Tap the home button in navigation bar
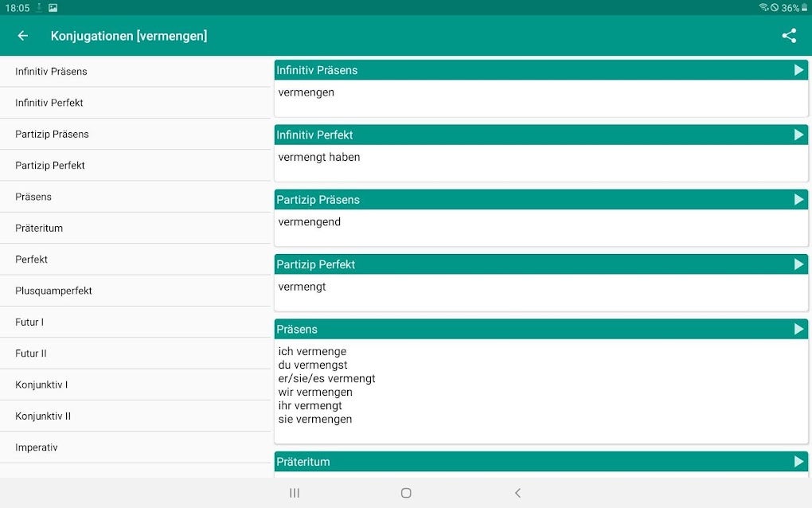This screenshot has height=508, width=812. pyautogui.click(x=406, y=492)
